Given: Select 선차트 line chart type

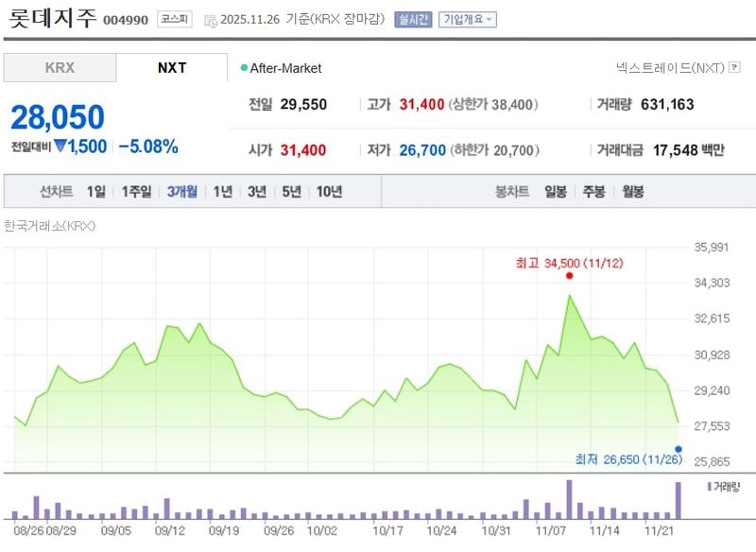Looking at the screenshot, I should (55, 191).
